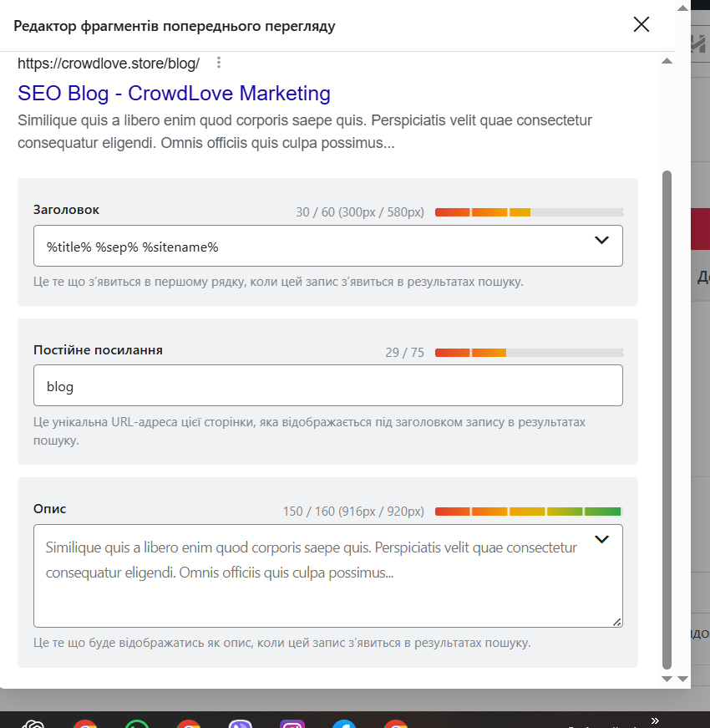710x728 pixels.
Task: Expand the variables dropdown in the Опис textarea
Action: (601, 539)
